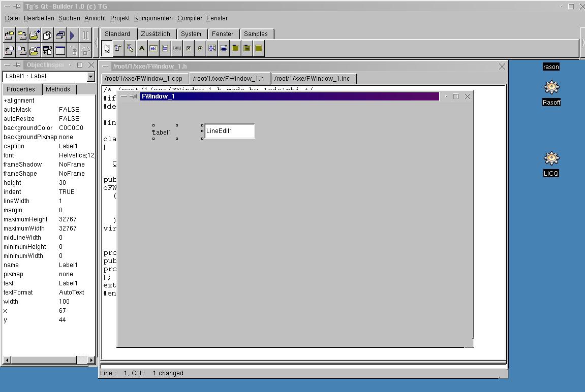Click the blue Run arrow icon
Image resolution: width=585 pixels, height=392 pixels.
tap(73, 36)
